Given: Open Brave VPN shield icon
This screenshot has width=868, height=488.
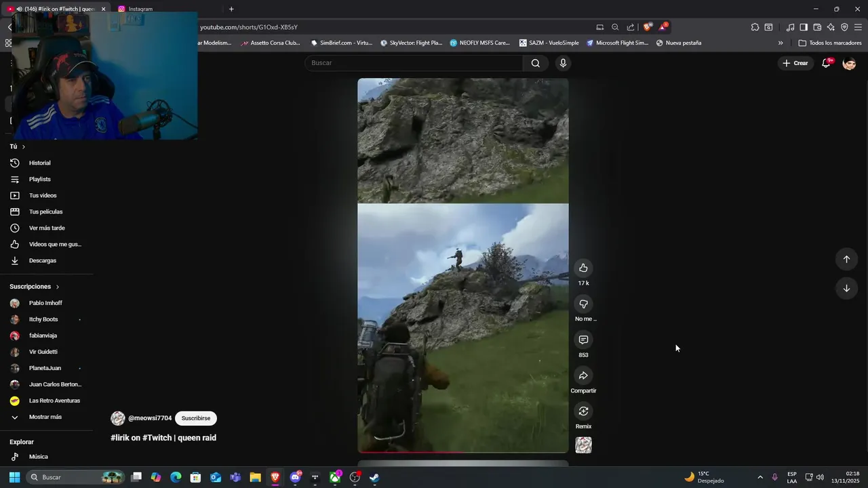Looking at the screenshot, I should pos(844,28).
